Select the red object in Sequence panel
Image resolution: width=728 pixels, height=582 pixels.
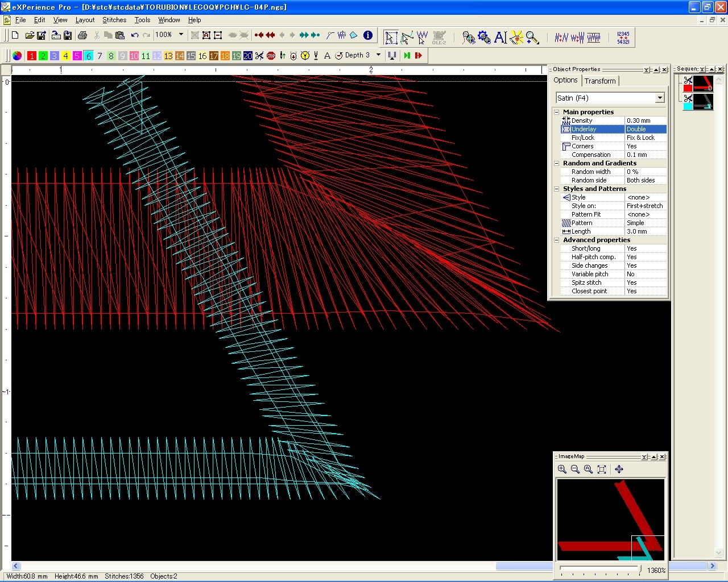tap(703, 84)
